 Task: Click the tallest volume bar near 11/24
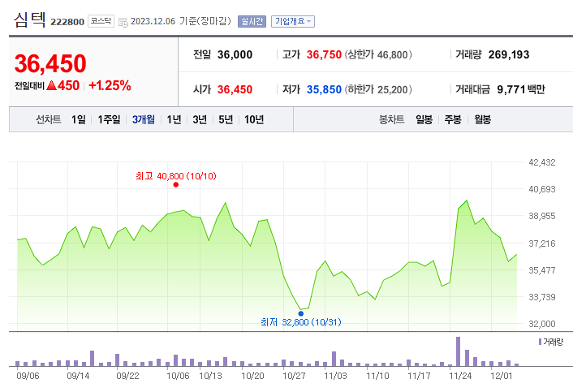(x=459, y=351)
